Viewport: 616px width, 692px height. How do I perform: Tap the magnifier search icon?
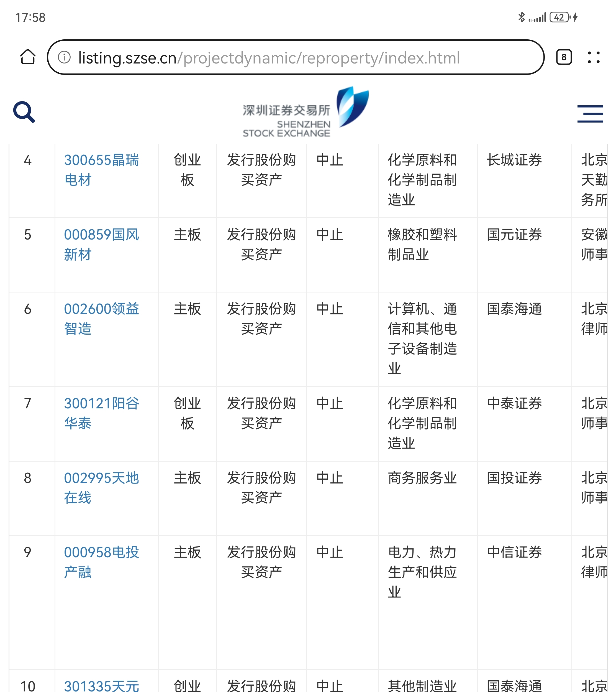(x=24, y=112)
